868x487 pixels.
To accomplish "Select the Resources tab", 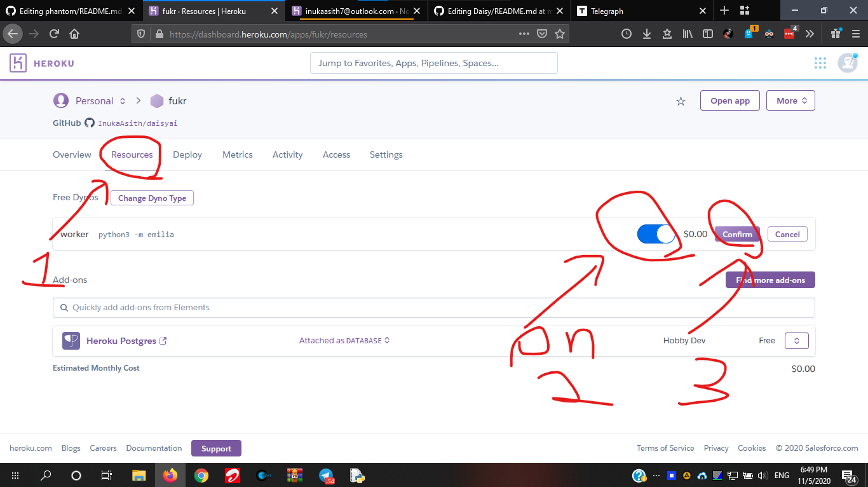I will click(132, 154).
